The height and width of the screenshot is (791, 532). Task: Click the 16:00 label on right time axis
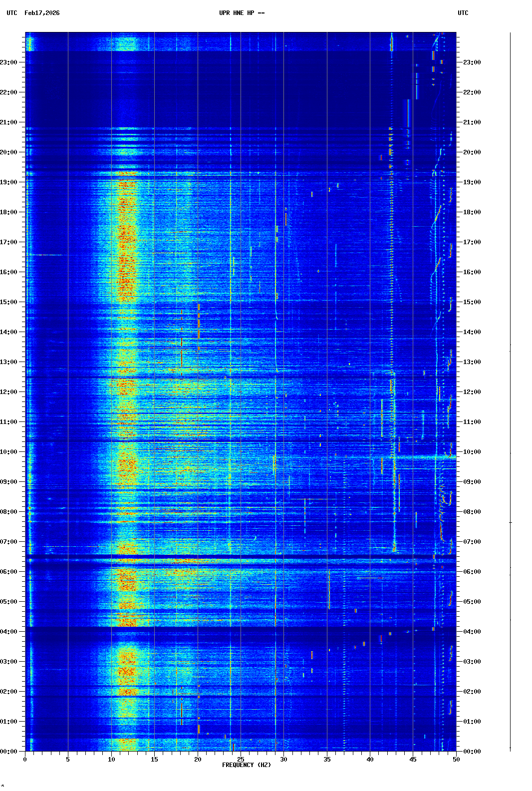[x=472, y=272]
